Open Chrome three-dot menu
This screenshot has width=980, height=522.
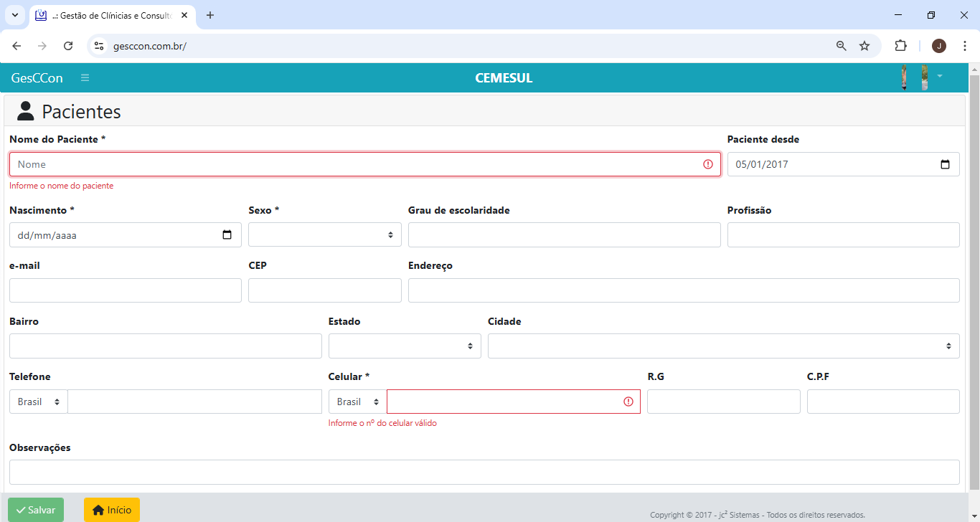(965, 46)
